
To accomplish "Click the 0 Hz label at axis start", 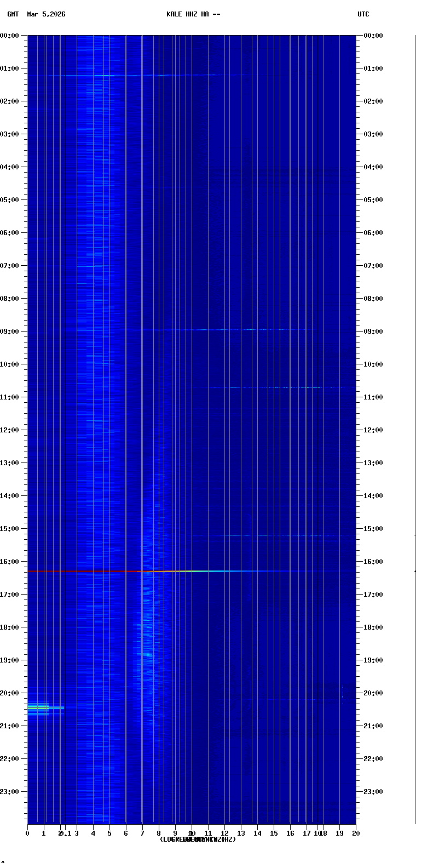I will [27, 833].
